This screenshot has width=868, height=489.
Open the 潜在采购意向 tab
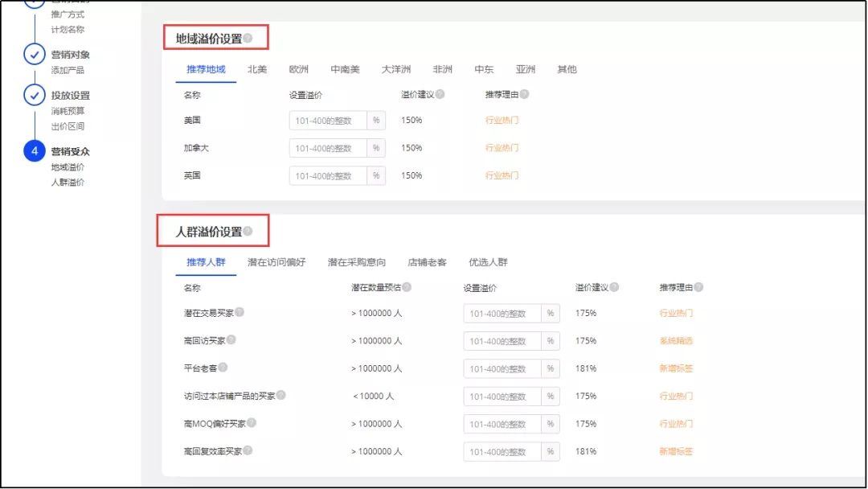(x=357, y=262)
